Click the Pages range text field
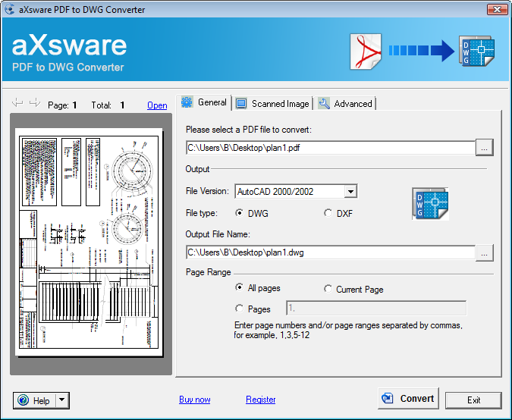This screenshot has height=420, width=512. 376,308
